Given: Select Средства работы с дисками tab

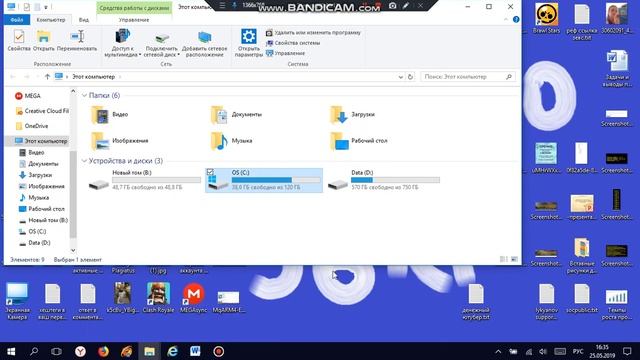Looking at the screenshot, I should point(134,8).
